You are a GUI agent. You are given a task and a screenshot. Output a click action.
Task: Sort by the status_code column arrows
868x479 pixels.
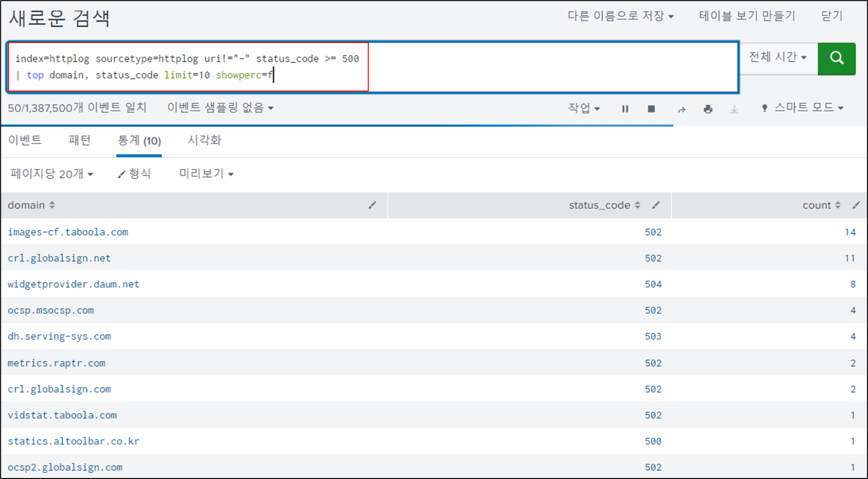[637, 205]
